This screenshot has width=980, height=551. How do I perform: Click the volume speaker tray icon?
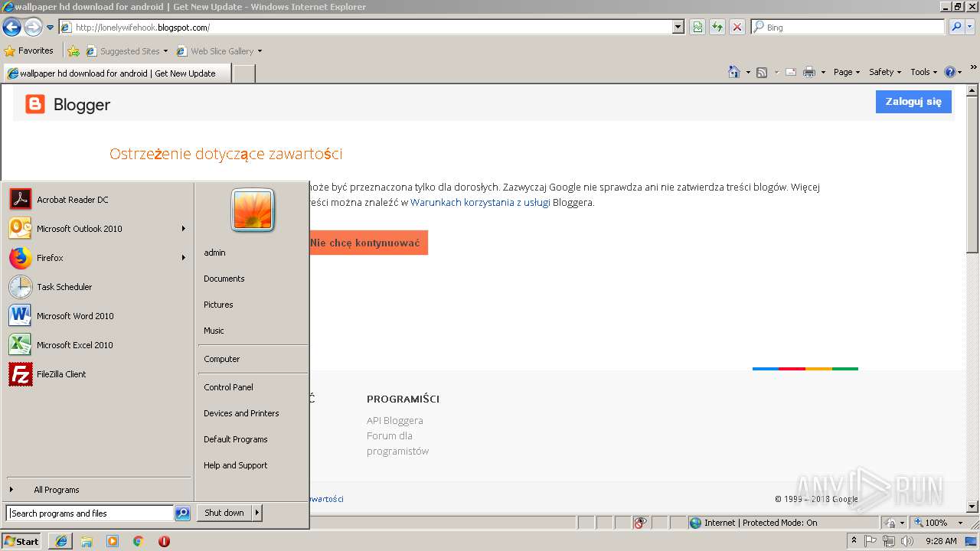(907, 541)
